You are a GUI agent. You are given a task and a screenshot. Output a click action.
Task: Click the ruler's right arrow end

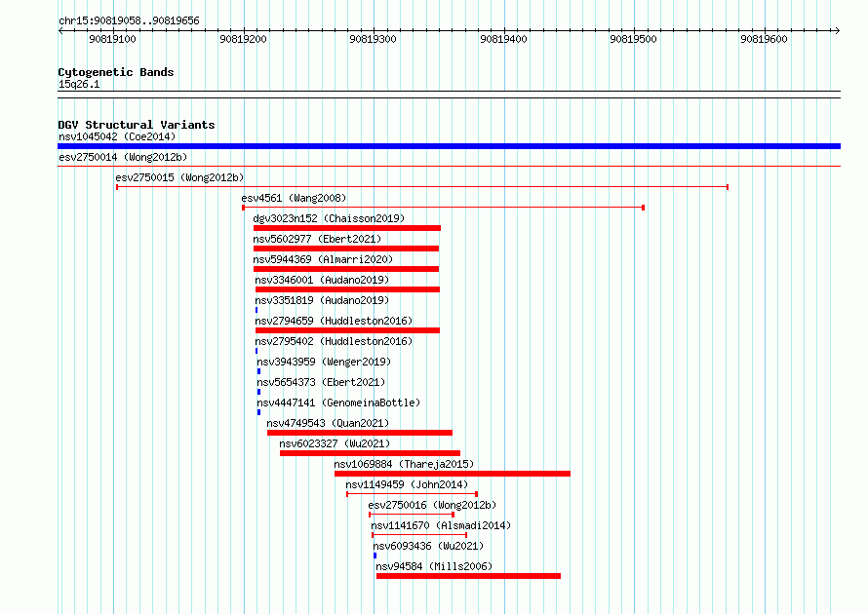coord(838,30)
